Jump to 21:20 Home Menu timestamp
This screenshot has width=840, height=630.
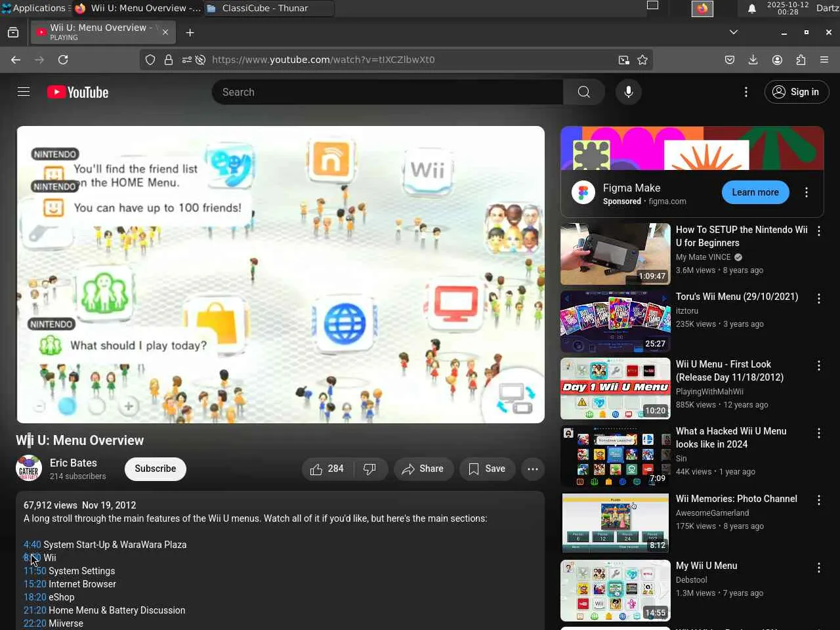coord(35,610)
